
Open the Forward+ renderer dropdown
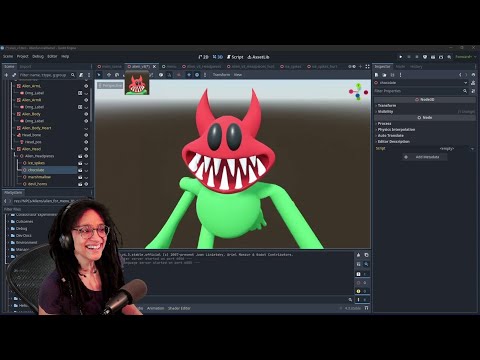point(465,57)
